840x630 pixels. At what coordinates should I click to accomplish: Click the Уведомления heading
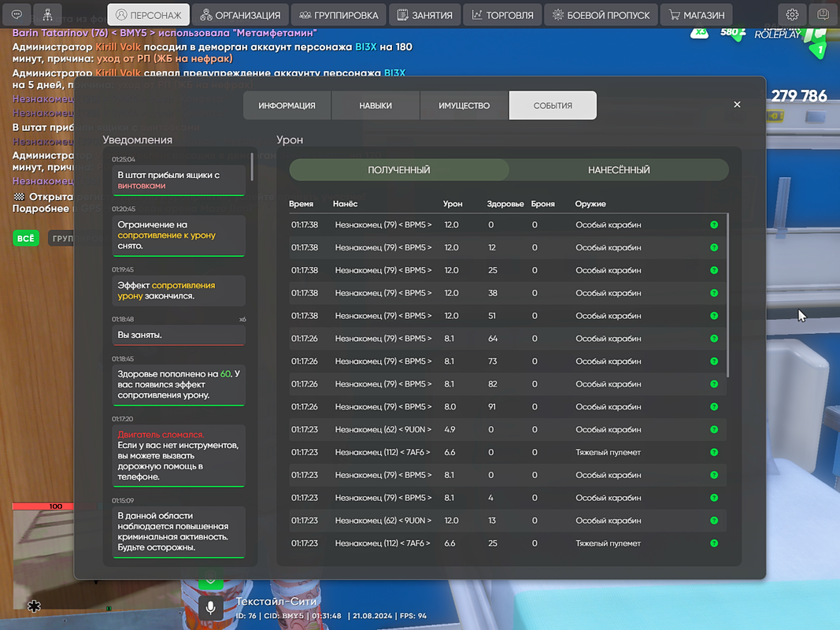[138, 140]
